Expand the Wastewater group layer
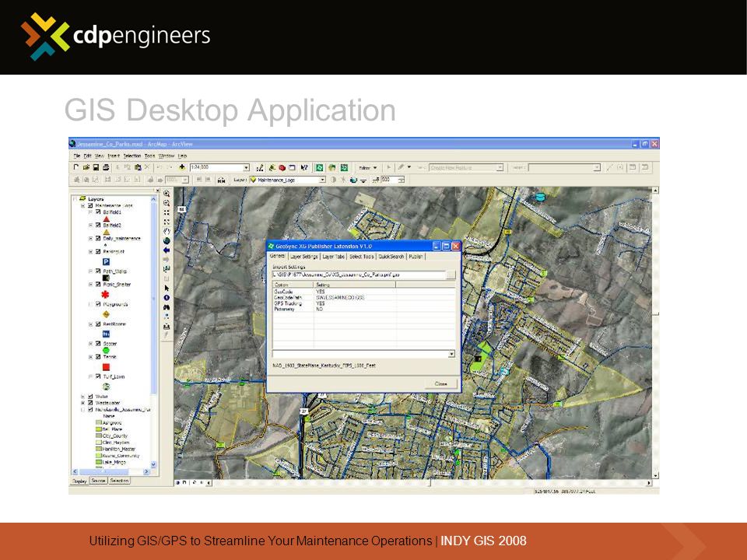This screenshot has width=747, height=560. 82,403
